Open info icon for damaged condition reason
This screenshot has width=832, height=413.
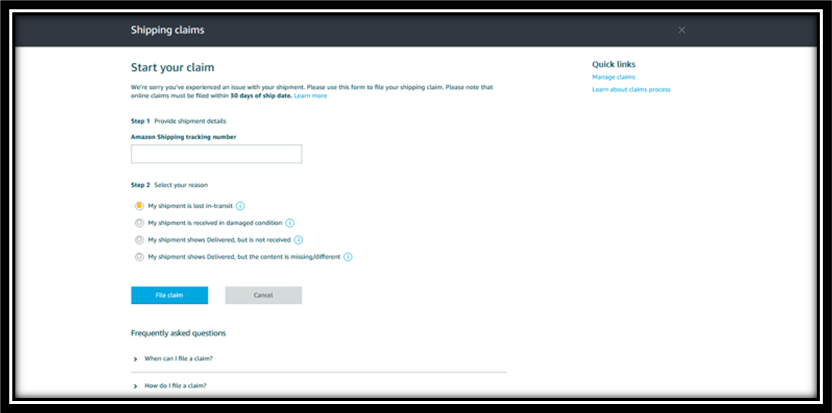click(290, 223)
